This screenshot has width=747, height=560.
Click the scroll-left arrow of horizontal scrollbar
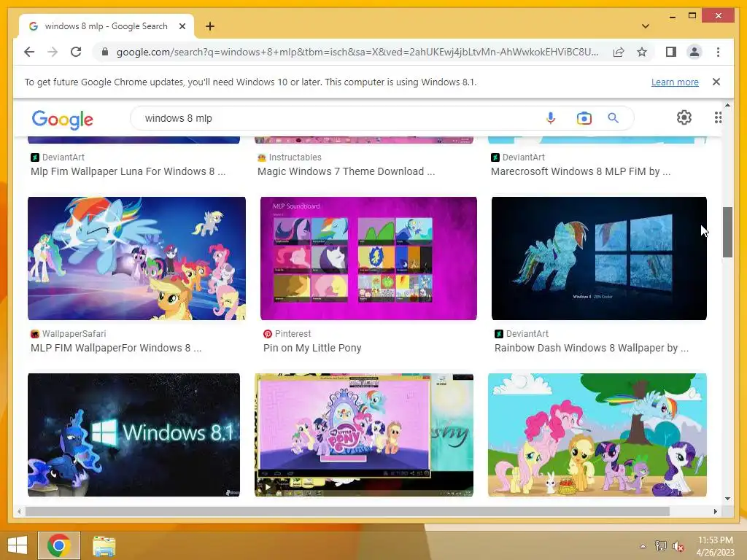(x=19, y=511)
